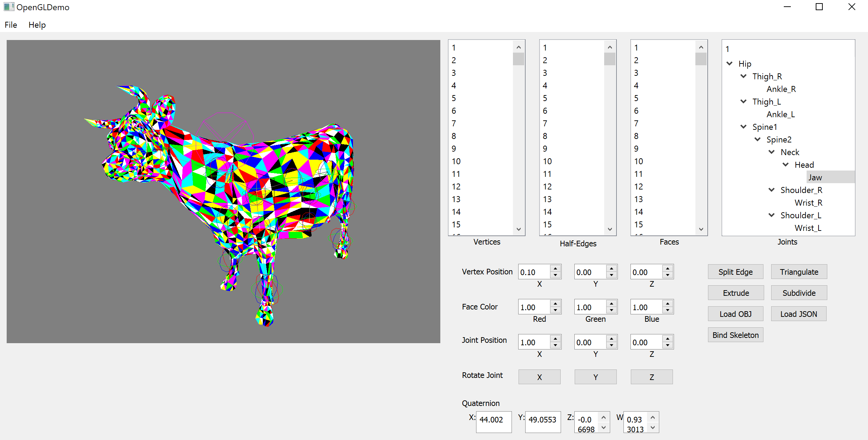Viewport: 868px width, 440px height.
Task: Collapse the Shoulder_L branch
Action: [x=772, y=215]
